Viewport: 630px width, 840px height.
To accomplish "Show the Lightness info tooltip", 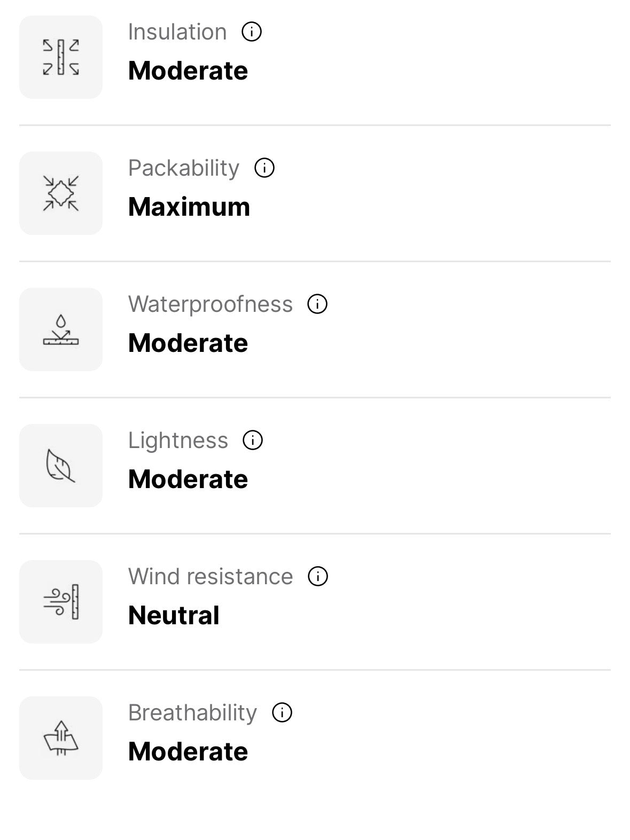I will [x=253, y=441].
